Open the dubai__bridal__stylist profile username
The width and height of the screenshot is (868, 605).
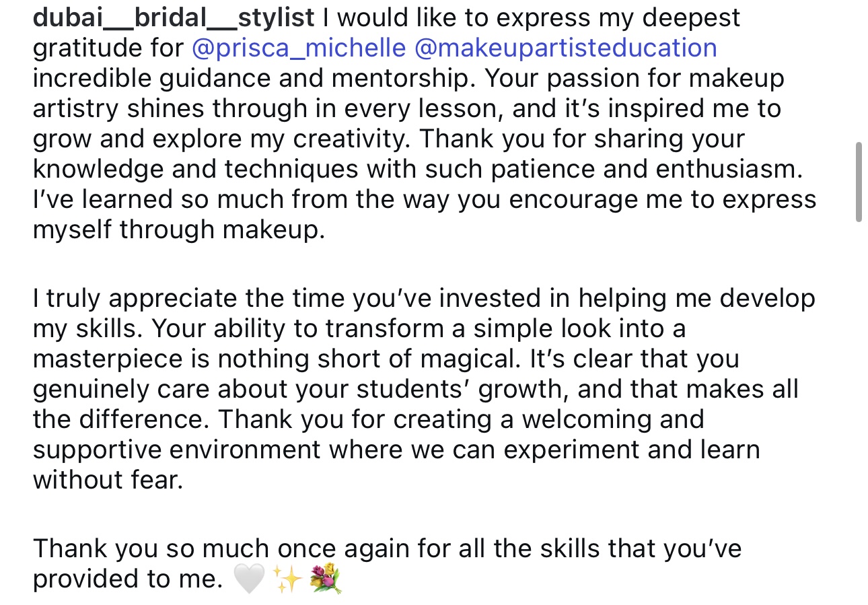coord(174,18)
